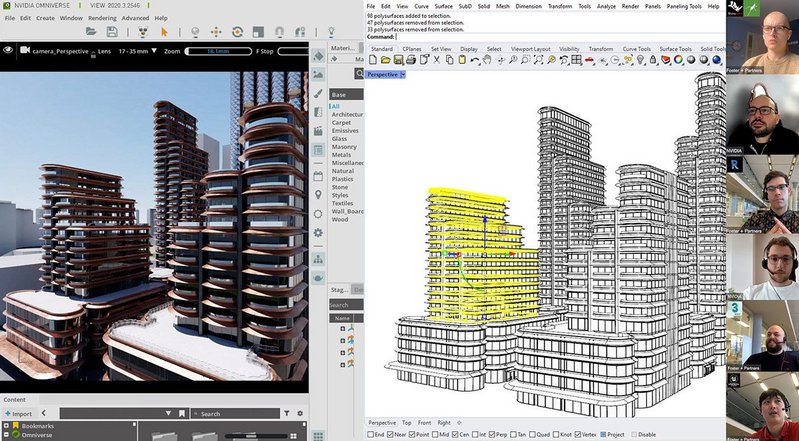Click the filter funnel icon in Content panel
Viewport: 799px width, 441px height.
coord(287,413)
